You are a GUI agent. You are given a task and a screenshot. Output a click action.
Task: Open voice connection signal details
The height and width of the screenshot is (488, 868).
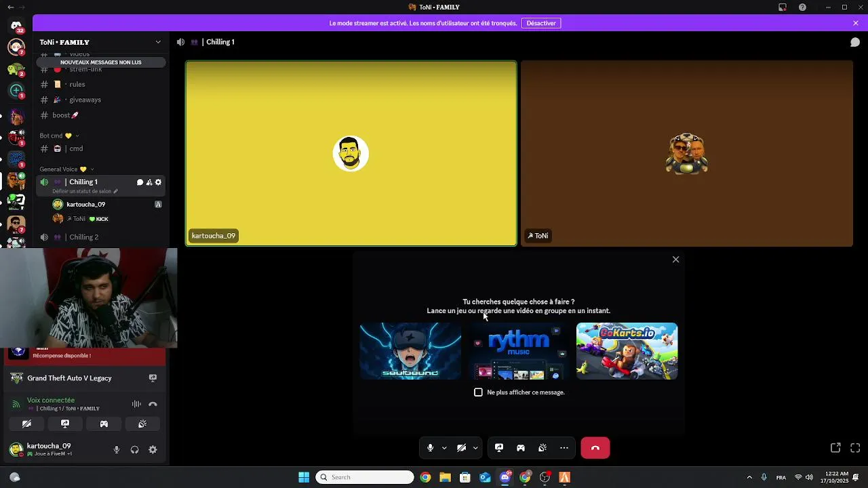[x=16, y=404]
